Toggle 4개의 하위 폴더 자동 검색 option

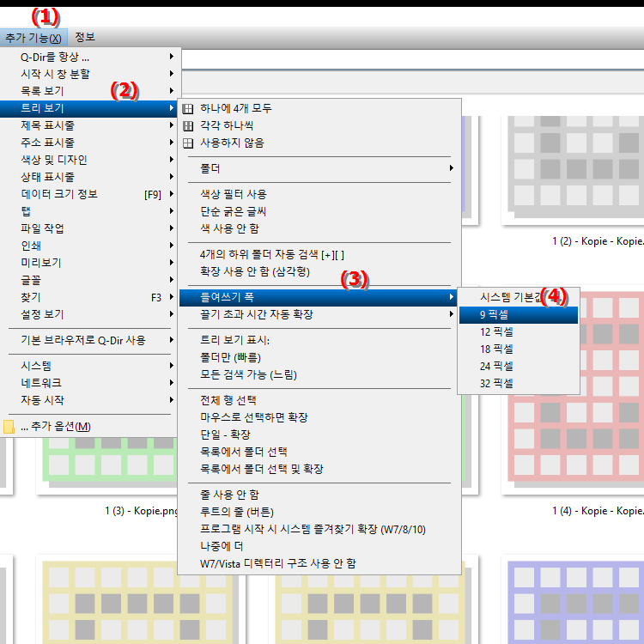(x=319, y=255)
